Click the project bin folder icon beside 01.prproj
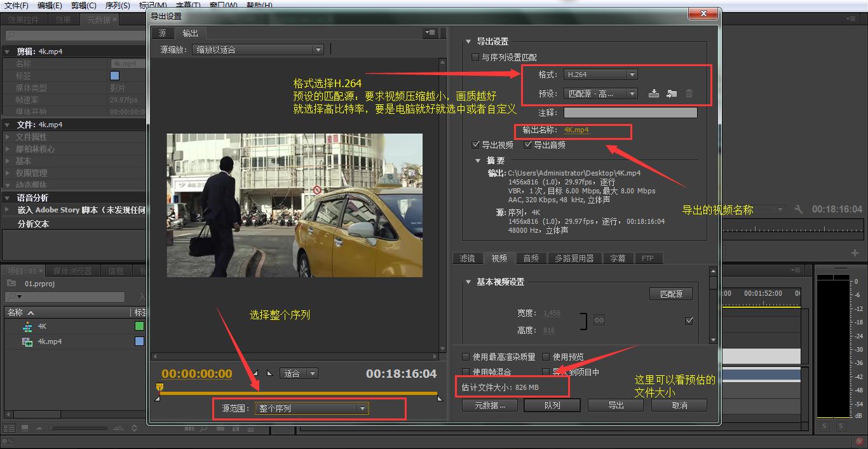868x449 pixels. [11, 284]
